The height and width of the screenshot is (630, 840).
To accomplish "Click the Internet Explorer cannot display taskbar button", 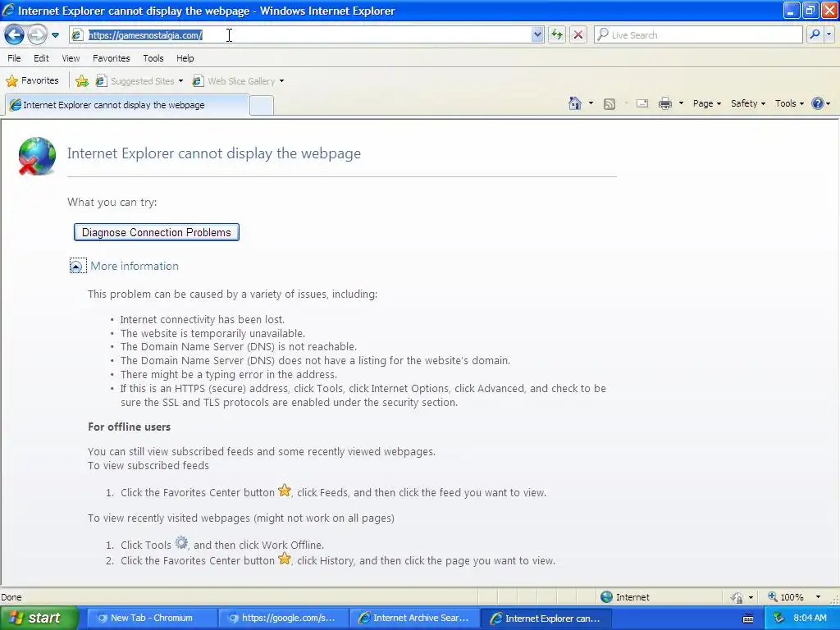I will (x=546, y=618).
